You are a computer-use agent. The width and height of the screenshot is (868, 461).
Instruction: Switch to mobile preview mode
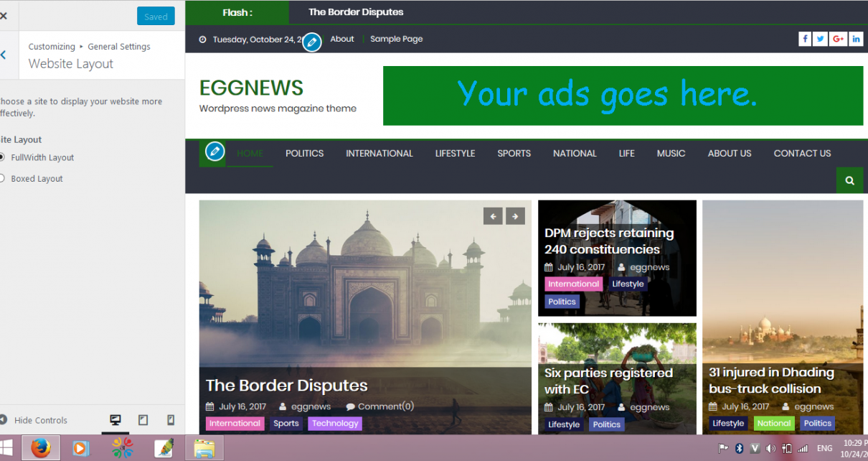point(171,420)
